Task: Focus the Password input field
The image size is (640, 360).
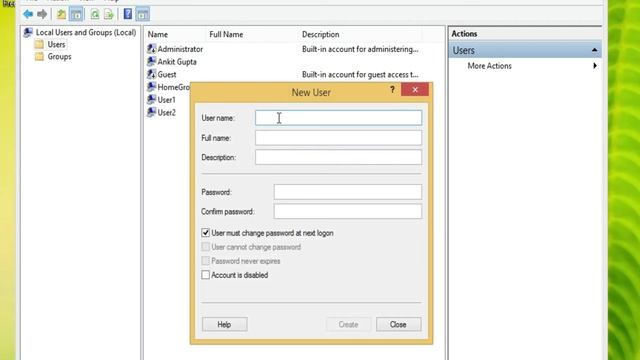Action: 348,192
